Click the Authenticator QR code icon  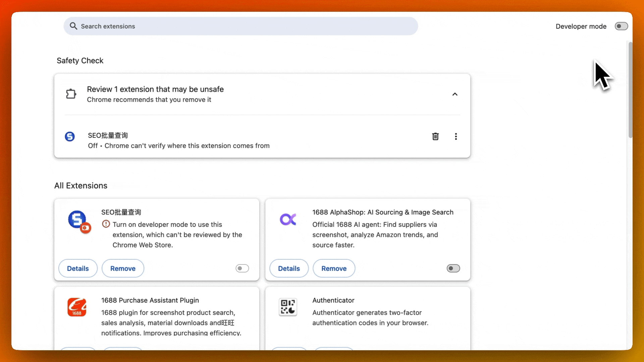click(288, 307)
